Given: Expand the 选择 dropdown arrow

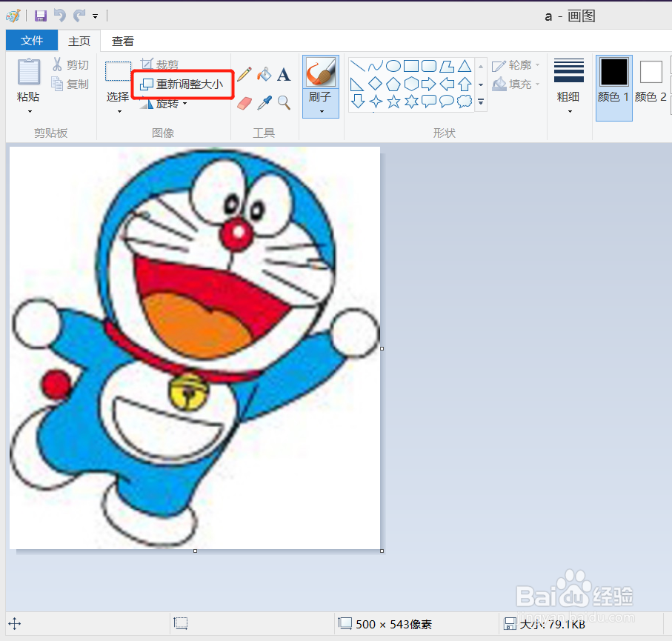Looking at the screenshot, I should point(119,111).
